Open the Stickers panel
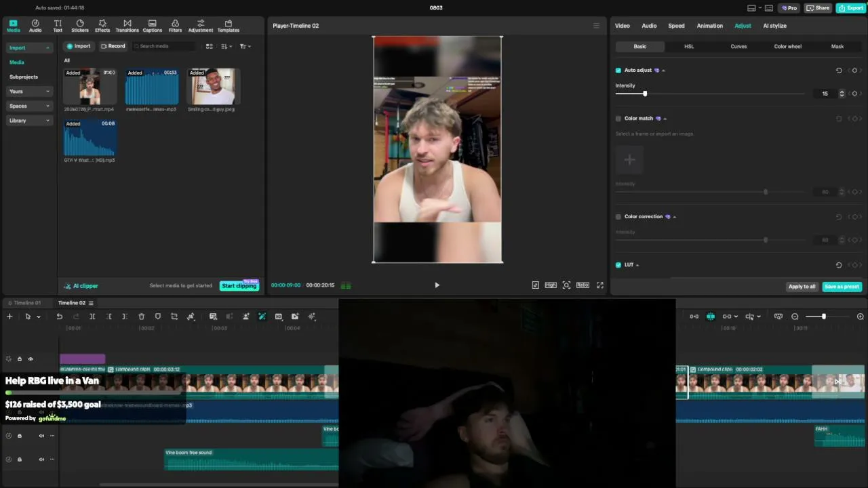Screen dimensions: 868x488 (x=80, y=26)
